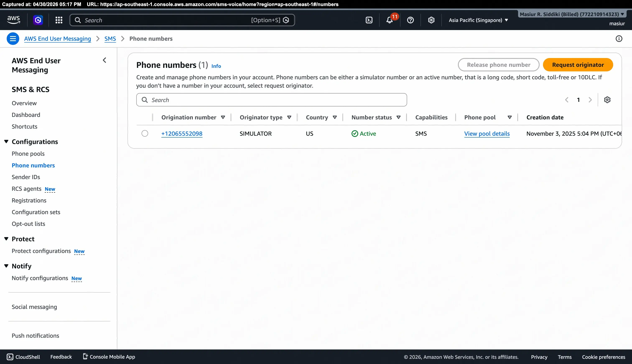The height and width of the screenshot is (364, 632).
Task: Collapse the Notify section
Action: [x=6, y=266]
